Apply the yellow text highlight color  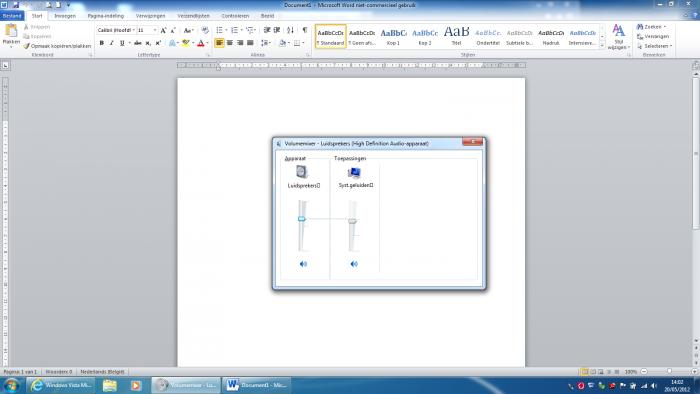click(x=186, y=43)
